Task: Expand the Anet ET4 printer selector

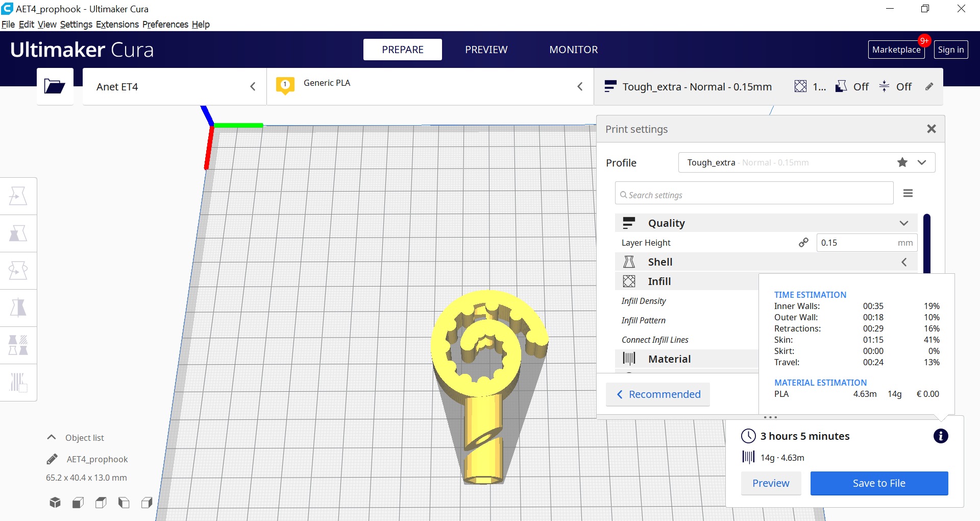Action: point(253,86)
